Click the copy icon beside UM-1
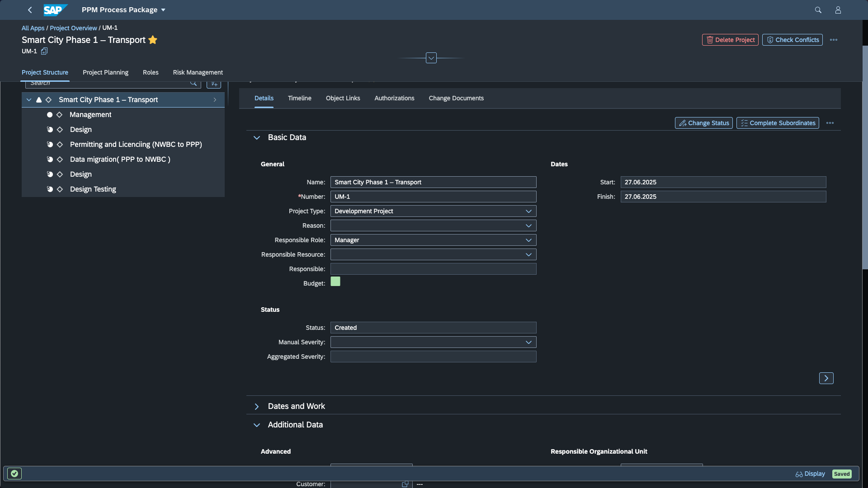This screenshot has width=868, height=488. pyautogui.click(x=44, y=51)
